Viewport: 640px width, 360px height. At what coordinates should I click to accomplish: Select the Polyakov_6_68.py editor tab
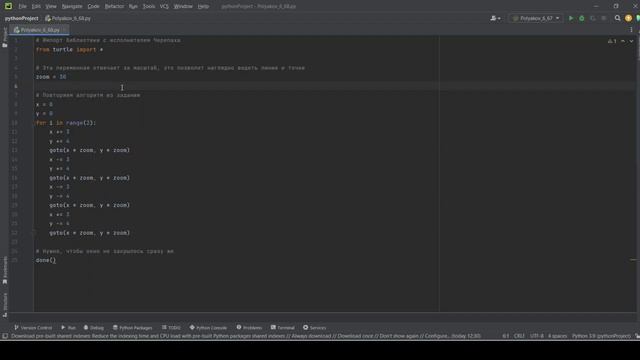point(40,30)
